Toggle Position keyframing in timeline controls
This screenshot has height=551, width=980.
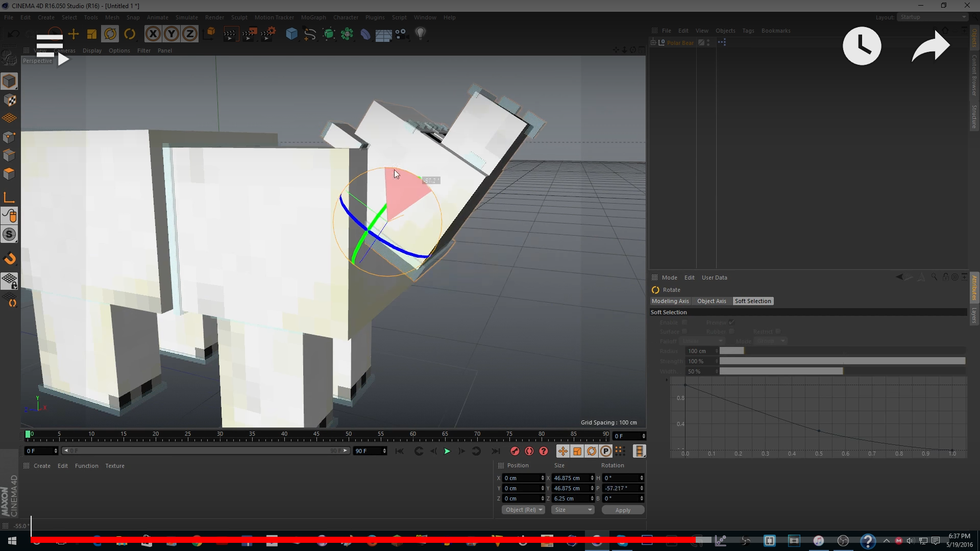[562, 451]
